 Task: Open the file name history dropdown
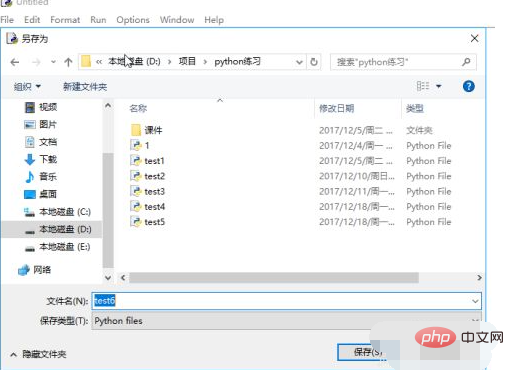[475, 301]
